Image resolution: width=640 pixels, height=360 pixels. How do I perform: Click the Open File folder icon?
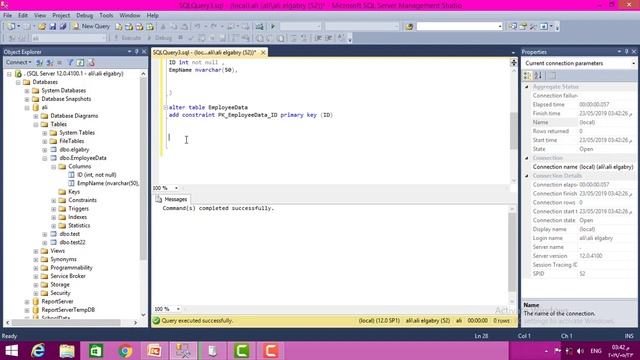click(x=42, y=27)
